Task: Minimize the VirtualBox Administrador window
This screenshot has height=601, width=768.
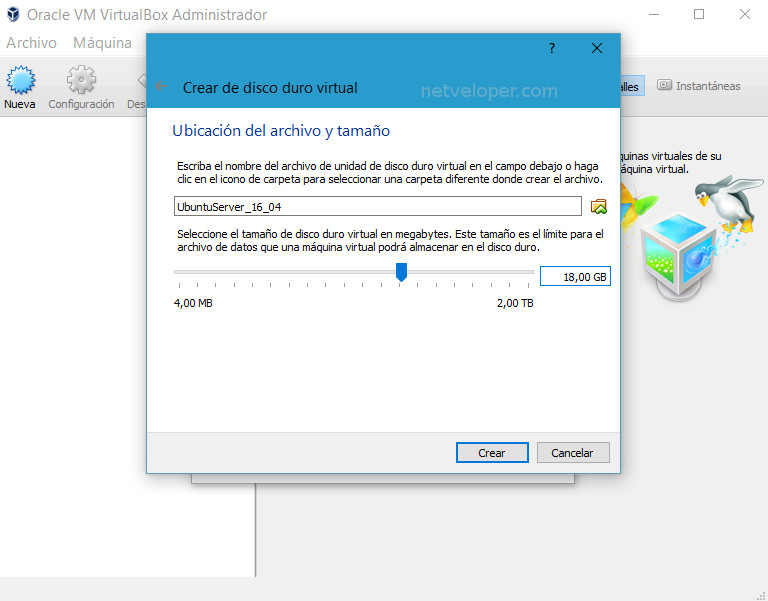Action: click(653, 14)
